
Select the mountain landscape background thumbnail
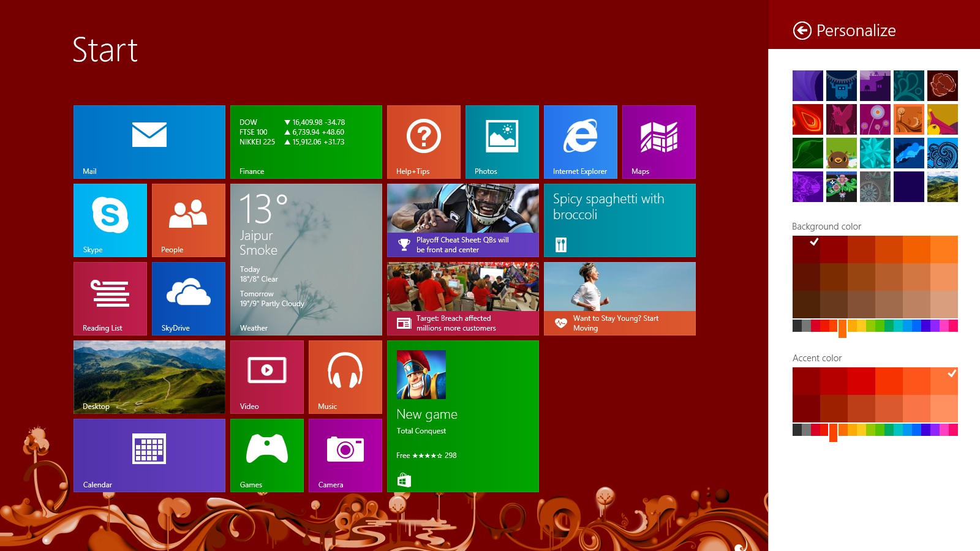[941, 188]
